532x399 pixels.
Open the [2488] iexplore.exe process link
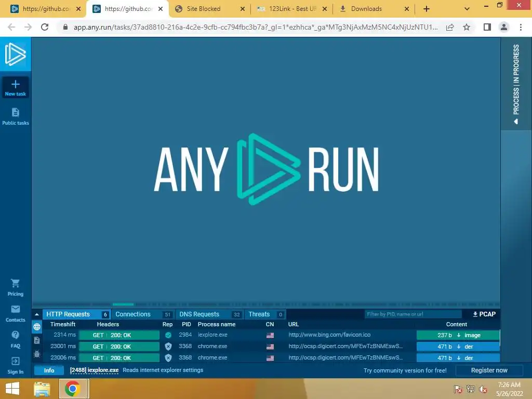(94, 370)
